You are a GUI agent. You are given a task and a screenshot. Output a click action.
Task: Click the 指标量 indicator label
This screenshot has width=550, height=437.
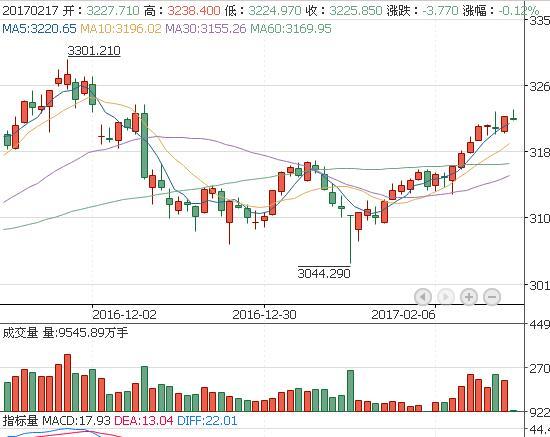[20, 420]
